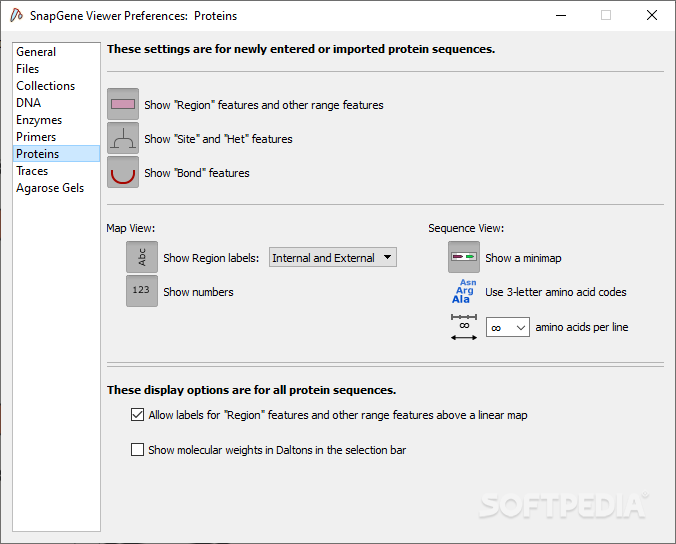Image resolution: width=676 pixels, height=544 pixels.
Task: Toggle the Show a minimap icon button
Action: coord(464,257)
